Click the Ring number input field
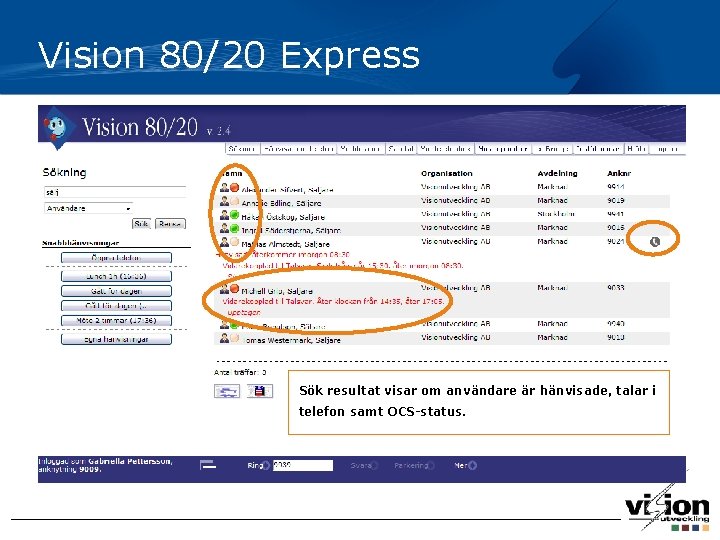This screenshot has width=720, height=540. [x=303, y=466]
